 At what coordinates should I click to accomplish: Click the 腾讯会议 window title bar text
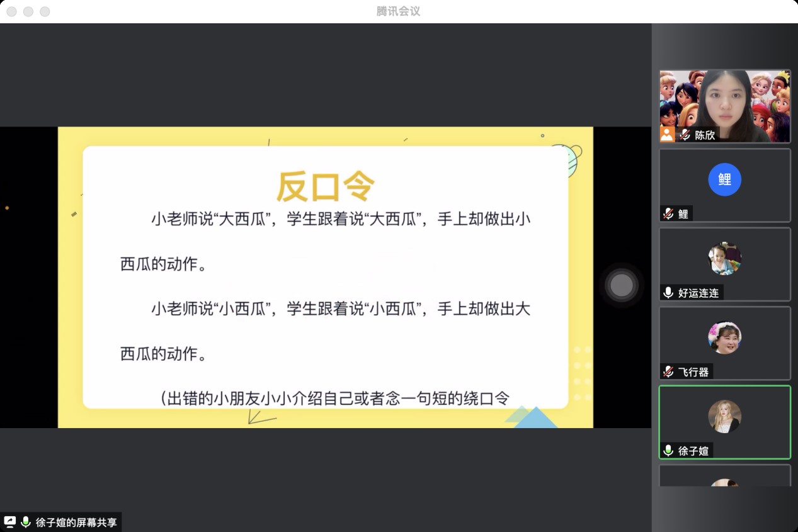click(x=398, y=11)
